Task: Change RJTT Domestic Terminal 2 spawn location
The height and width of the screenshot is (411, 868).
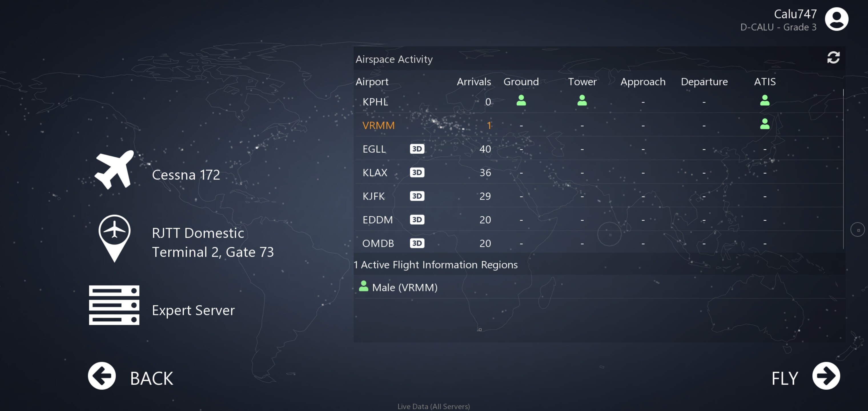Action: tap(213, 243)
